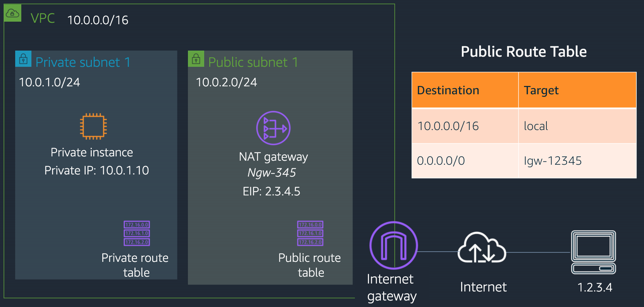Screen dimensions: 644x307
Task: Click the Public Route Table title
Action: (x=524, y=52)
